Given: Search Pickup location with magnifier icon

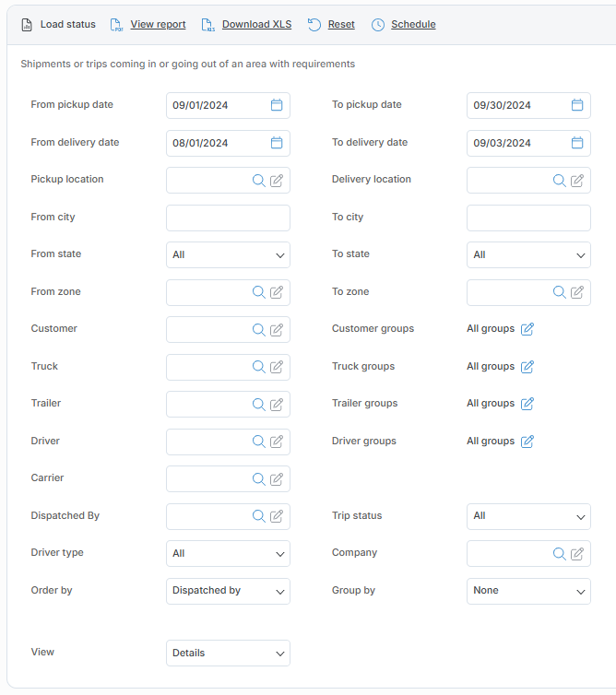Looking at the screenshot, I should pos(258,181).
